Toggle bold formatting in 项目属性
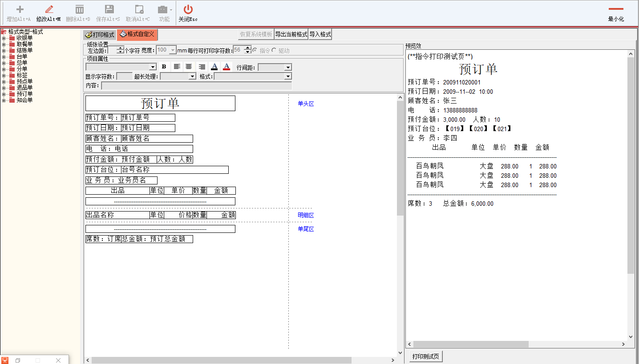The image size is (639, 364). click(x=164, y=67)
